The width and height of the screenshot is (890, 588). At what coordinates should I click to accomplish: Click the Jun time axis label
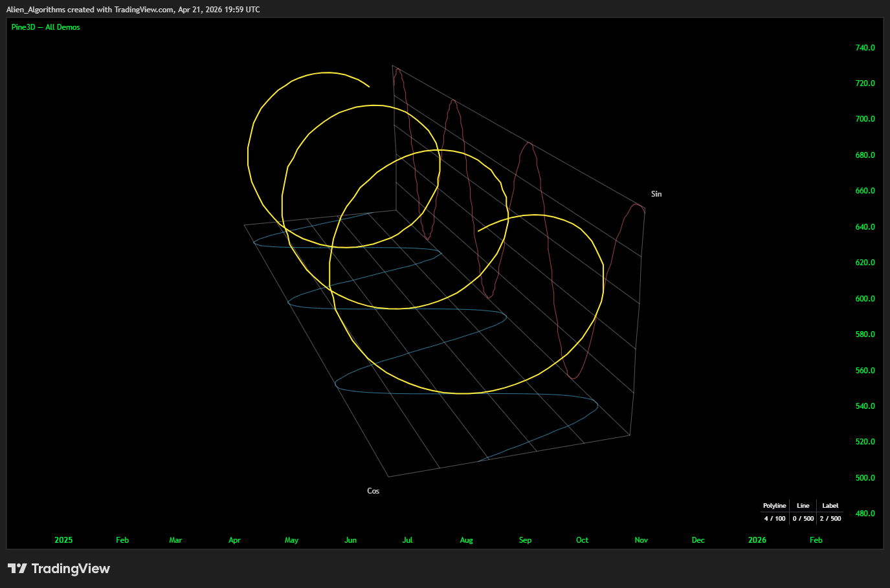351,540
